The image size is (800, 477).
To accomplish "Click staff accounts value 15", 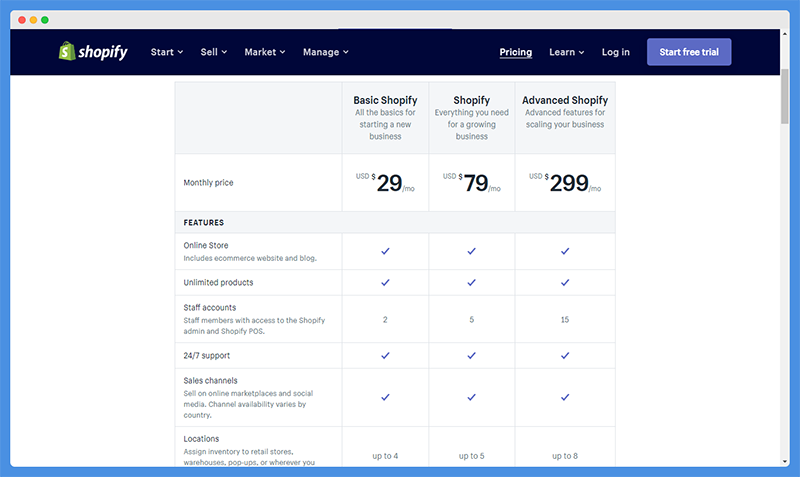I will 565,320.
